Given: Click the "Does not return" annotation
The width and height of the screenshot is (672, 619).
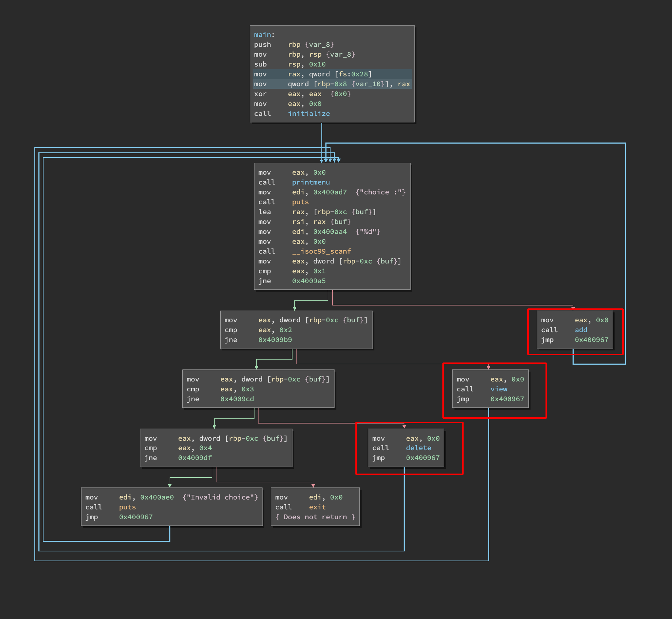Looking at the screenshot, I should 315,517.
